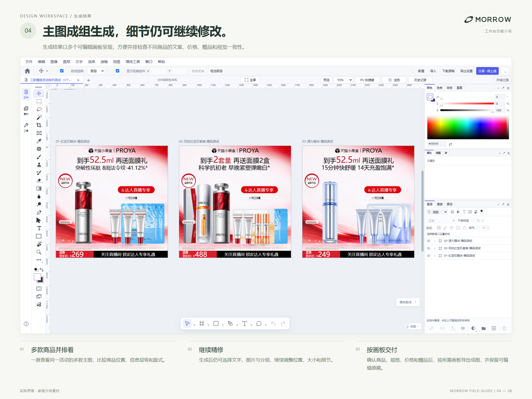The width and height of the screenshot is (532, 399).
Task: Toggle the 自动选择 checkbox
Action: tap(62, 71)
